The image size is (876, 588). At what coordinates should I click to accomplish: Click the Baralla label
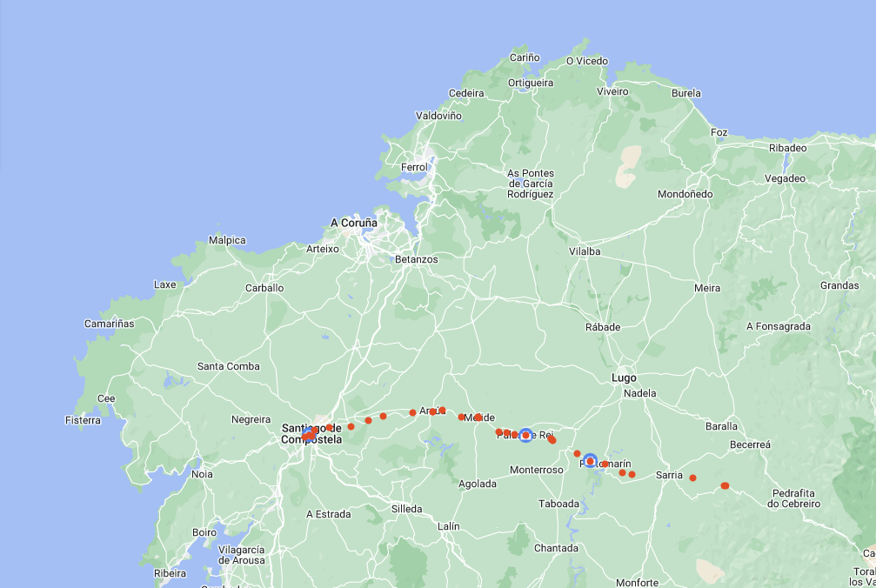pos(721,426)
